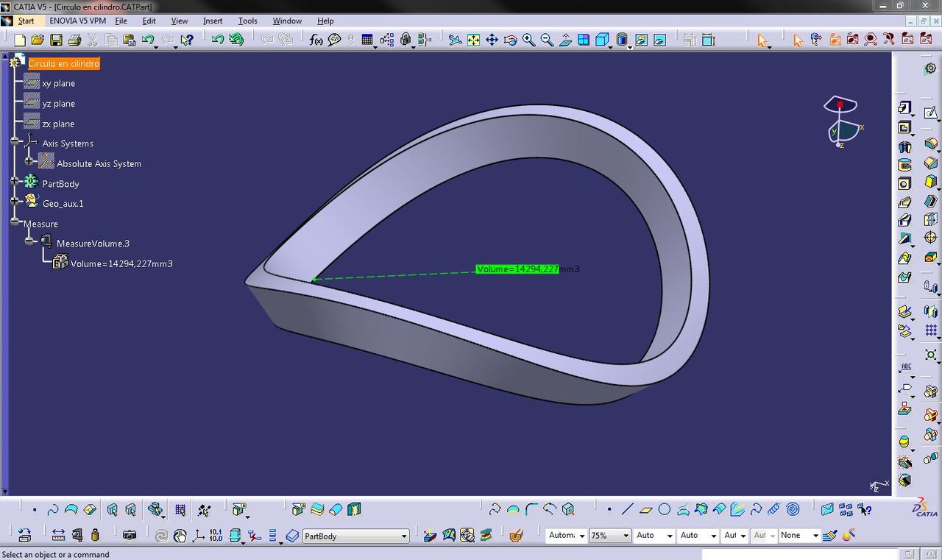Click the Hole tool icon
The width and height of the screenshot is (942, 560).
pyautogui.click(x=904, y=183)
